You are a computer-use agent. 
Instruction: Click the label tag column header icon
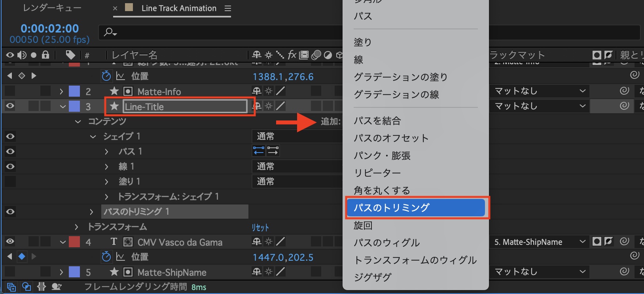pos(70,55)
